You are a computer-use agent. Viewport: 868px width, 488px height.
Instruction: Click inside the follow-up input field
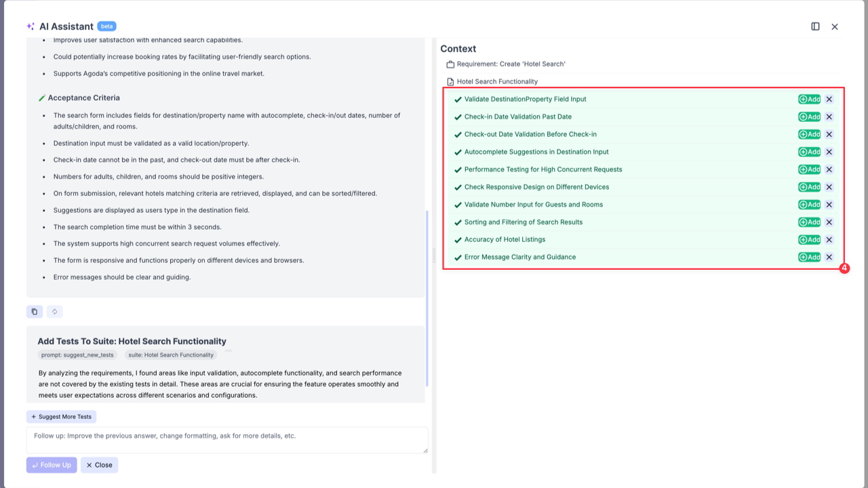click(226, 440)
